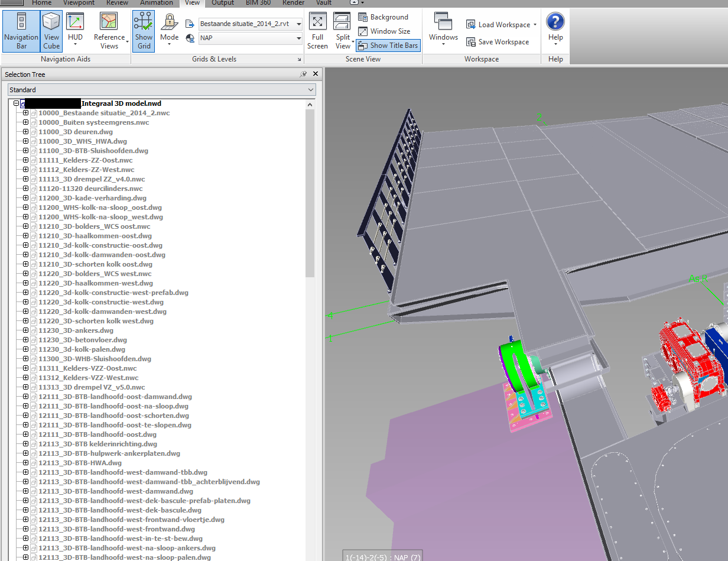The height and width of the screenshot is (561, 728).
Task: Toggle the HUD display
Action: pyautogui.click(x=75, y=31)
